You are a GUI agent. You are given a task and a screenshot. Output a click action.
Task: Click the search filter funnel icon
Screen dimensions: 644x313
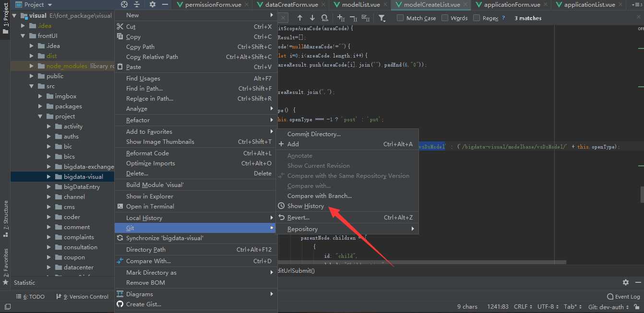(x=382, y=18)
